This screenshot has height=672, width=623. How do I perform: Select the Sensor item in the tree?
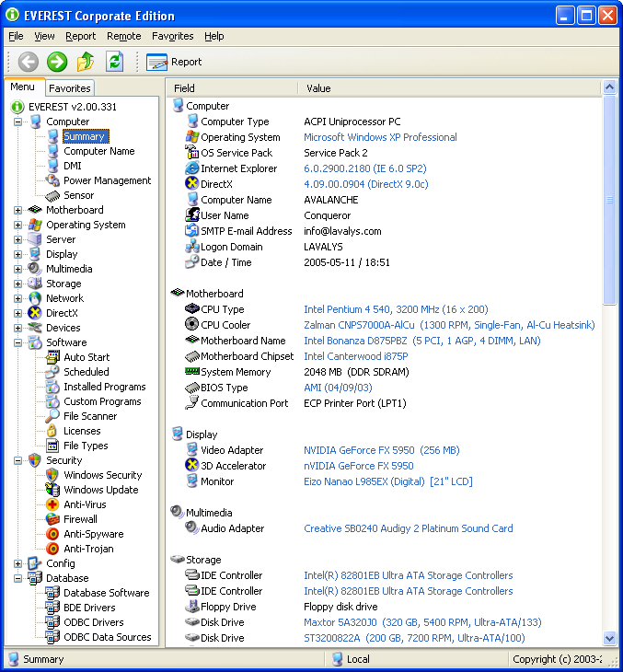pyautogui.click(x=78, y=195)
